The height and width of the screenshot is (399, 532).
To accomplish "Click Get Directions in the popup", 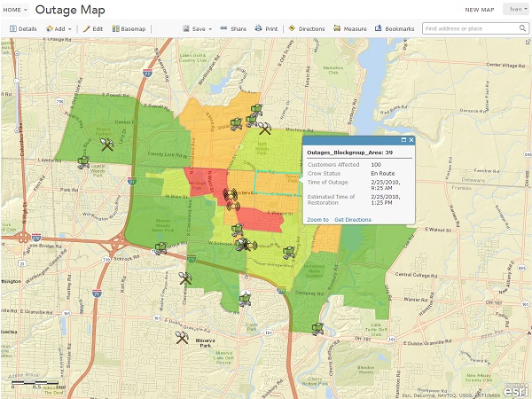I will click(353, 220).
